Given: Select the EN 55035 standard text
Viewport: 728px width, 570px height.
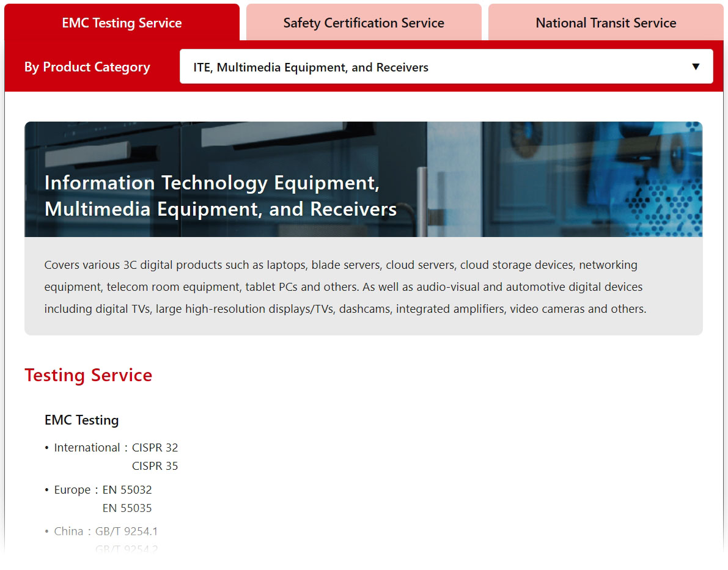Looking at the screenshot, I should (x=127, y=508).
